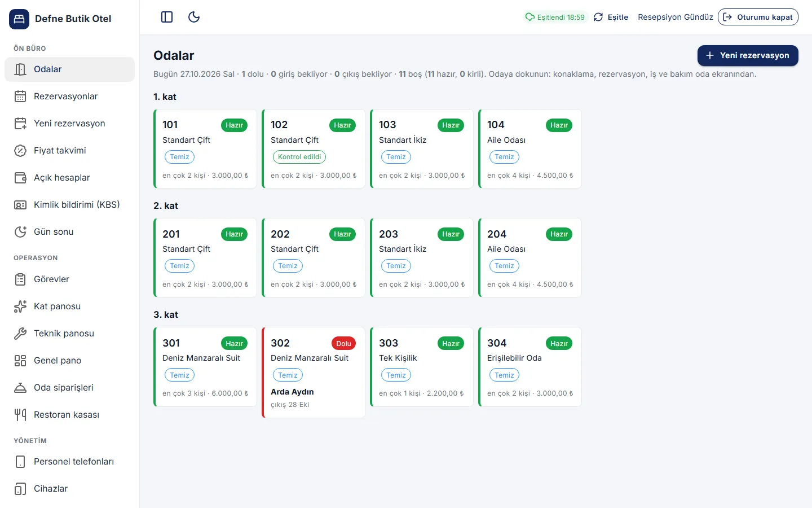
Task: Click the Eşitle sync button
Action: tap(611, 17)
